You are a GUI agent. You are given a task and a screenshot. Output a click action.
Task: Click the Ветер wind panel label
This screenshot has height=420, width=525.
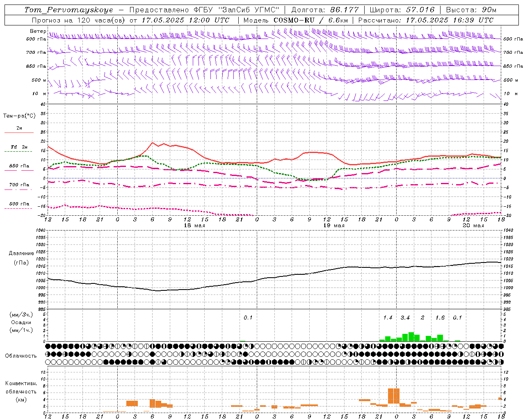click(x=38, y=31)
